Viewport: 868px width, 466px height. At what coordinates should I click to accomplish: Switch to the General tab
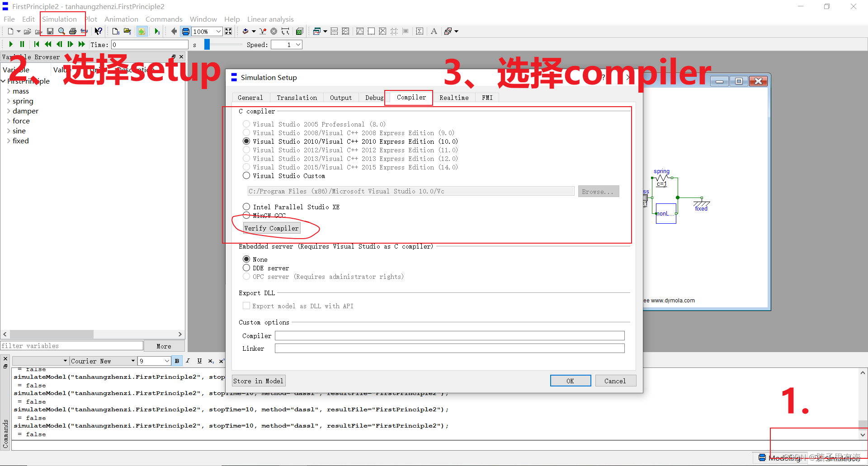[250, 98]
